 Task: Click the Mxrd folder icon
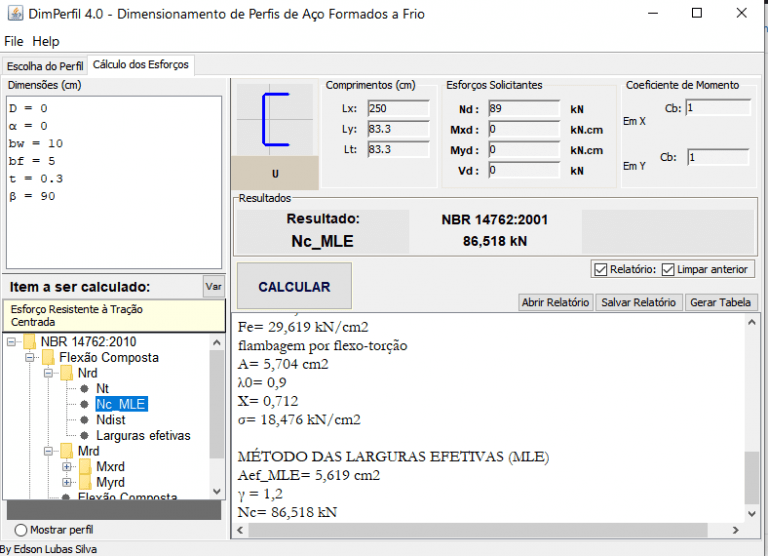(85, 466)
